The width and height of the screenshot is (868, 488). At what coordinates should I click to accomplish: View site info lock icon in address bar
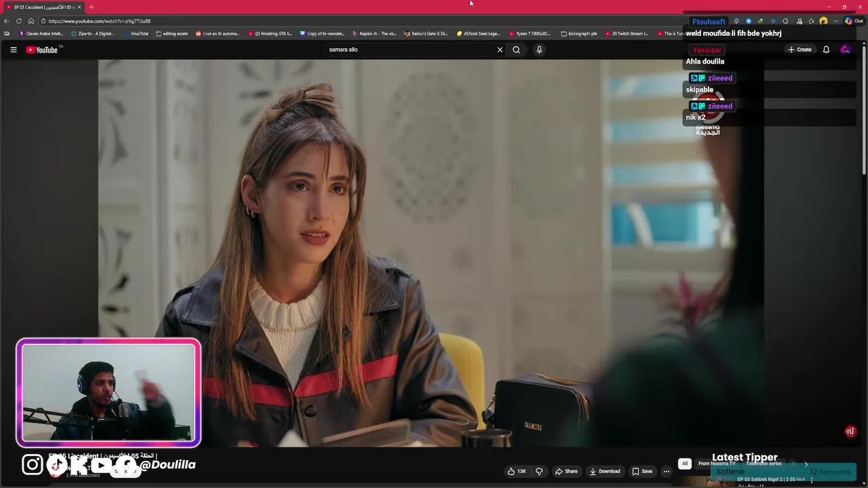[x=43, y=21]
